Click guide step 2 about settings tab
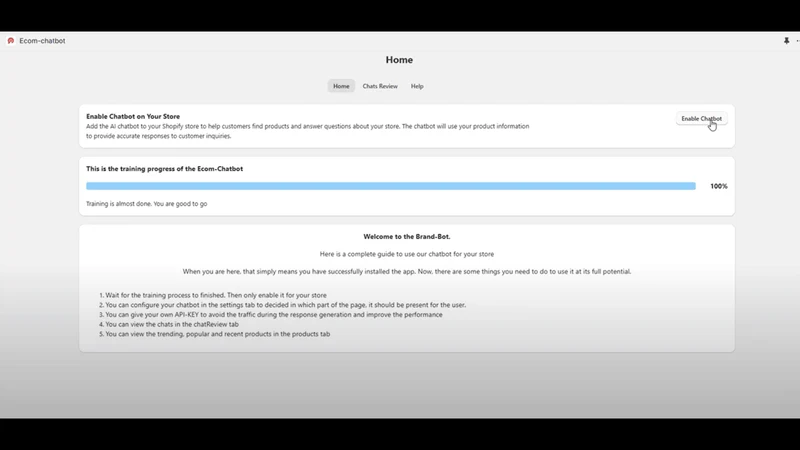The height and width of the screenshot is (450, 800). point(282,305)
